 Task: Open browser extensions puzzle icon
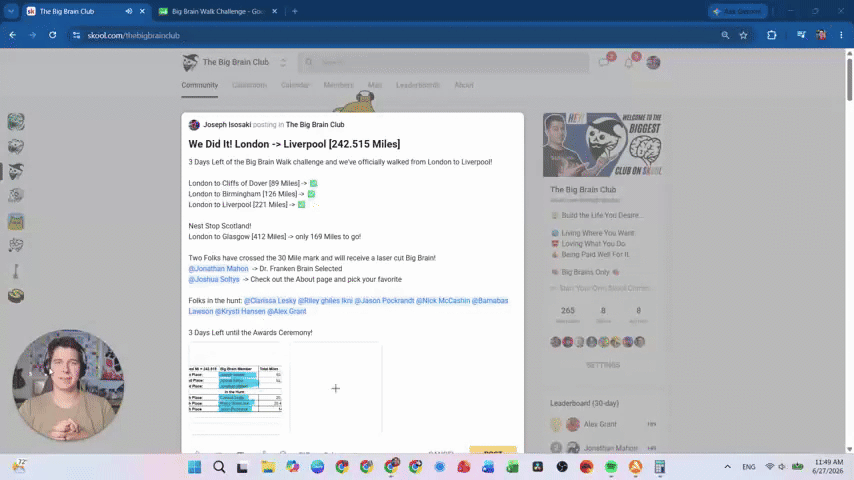point(772,35)
